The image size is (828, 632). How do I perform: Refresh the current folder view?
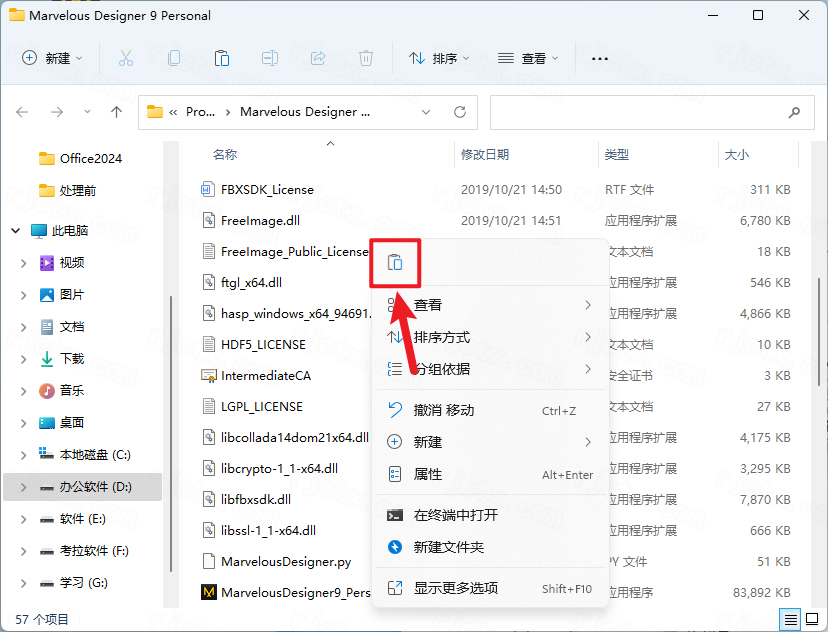click(x=460, y=112)
